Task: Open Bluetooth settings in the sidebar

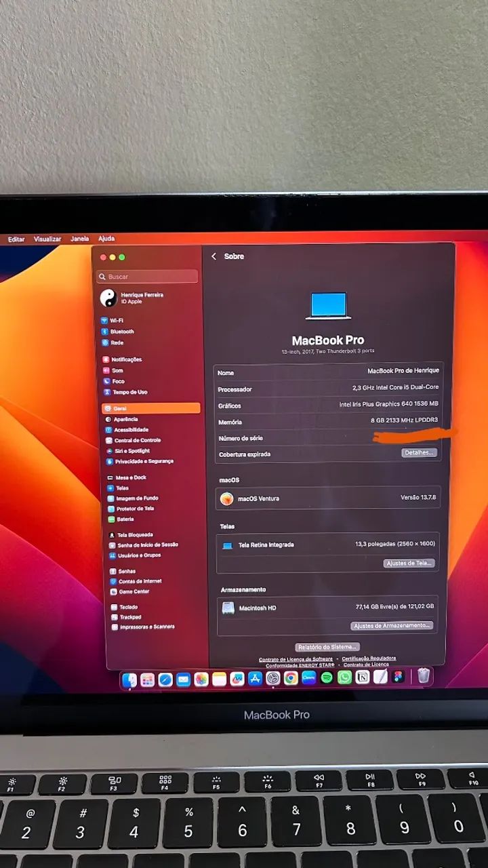Action: (x=118, y=332)
